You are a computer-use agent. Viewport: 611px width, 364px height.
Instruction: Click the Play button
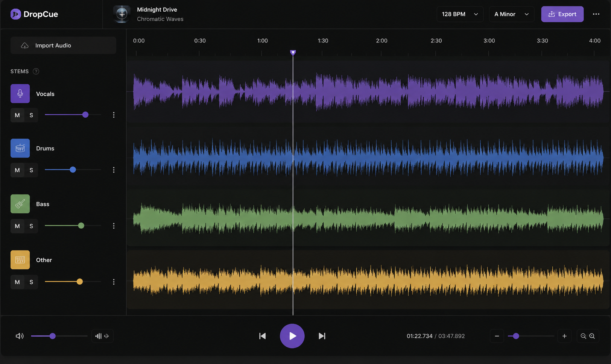(x=292, y=336)
